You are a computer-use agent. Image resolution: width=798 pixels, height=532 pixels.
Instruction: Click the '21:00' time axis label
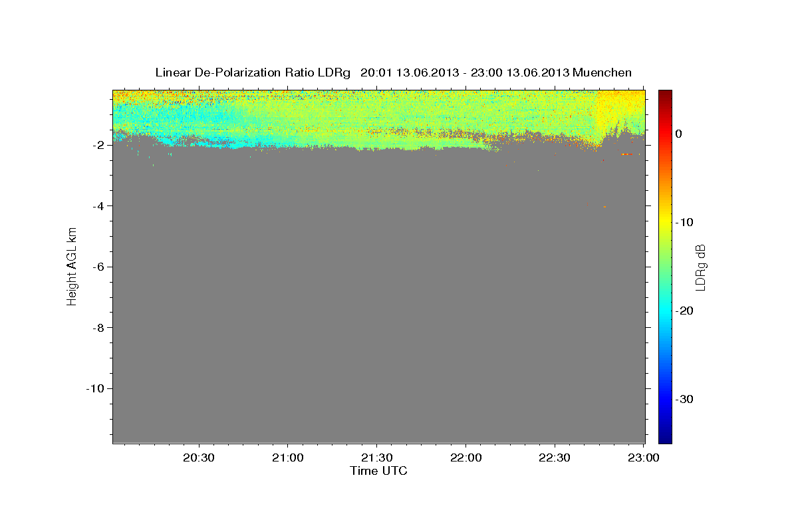[x=288, y=458]
